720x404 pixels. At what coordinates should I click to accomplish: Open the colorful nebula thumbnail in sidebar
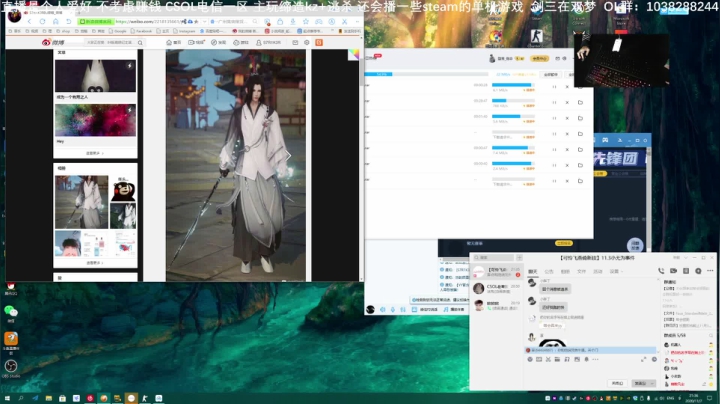[96, 120]
